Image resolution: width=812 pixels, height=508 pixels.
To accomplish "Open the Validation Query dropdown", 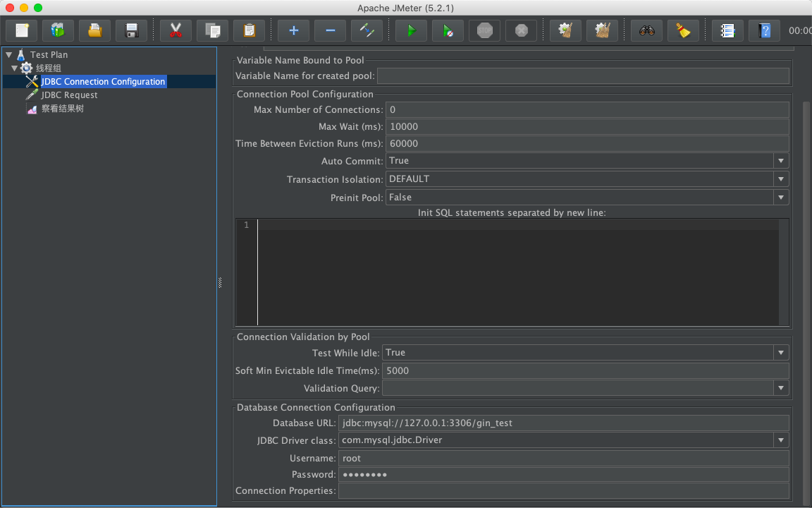I will [x=781, y=388].
